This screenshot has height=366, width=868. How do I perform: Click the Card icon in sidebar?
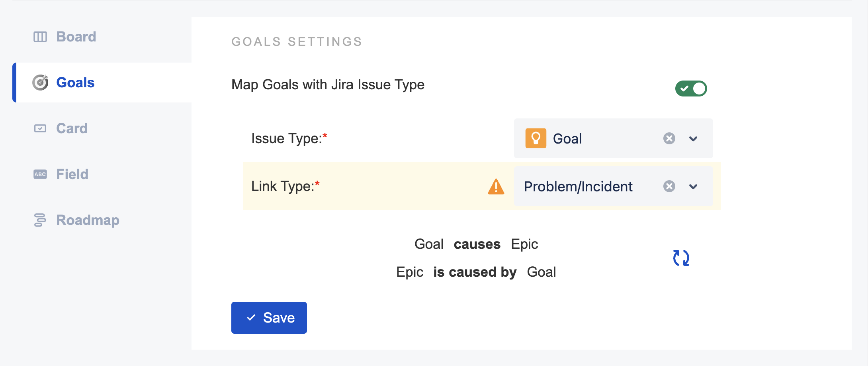point(40,128)
